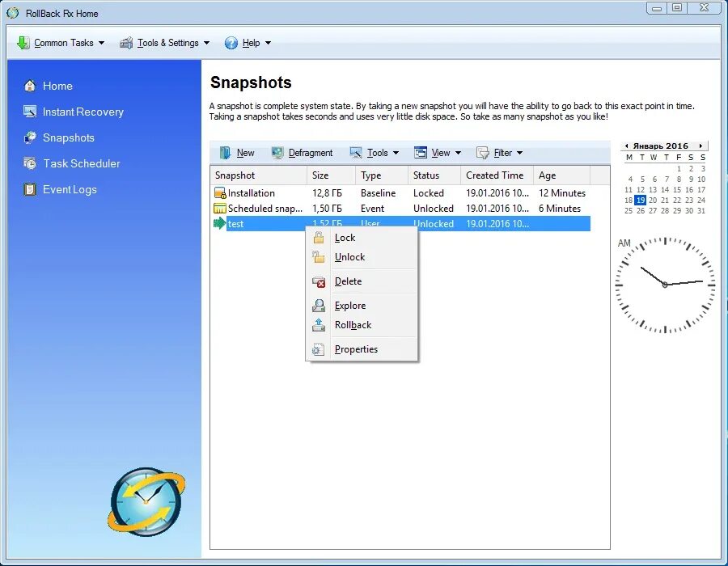Open Task Scheduler from sidebar
The height and width of the screenshot is (566, 728).
[x=82, y=163]
